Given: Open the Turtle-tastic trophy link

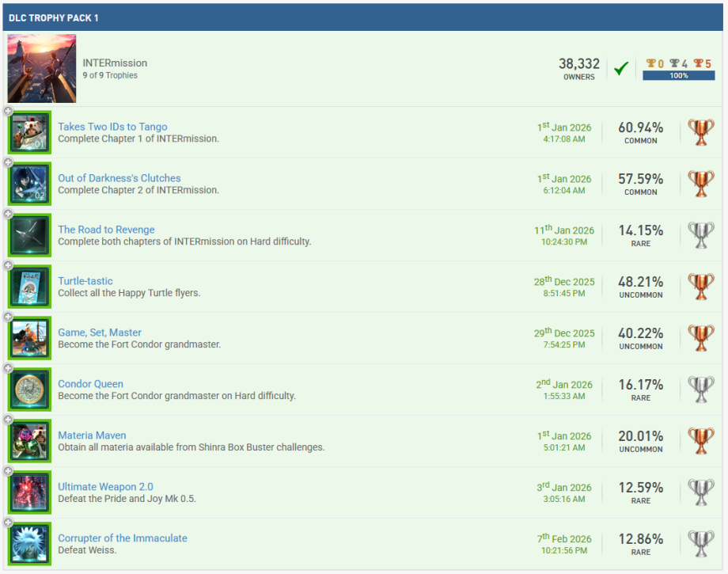Looking at the screenshot, I should 85,281.
